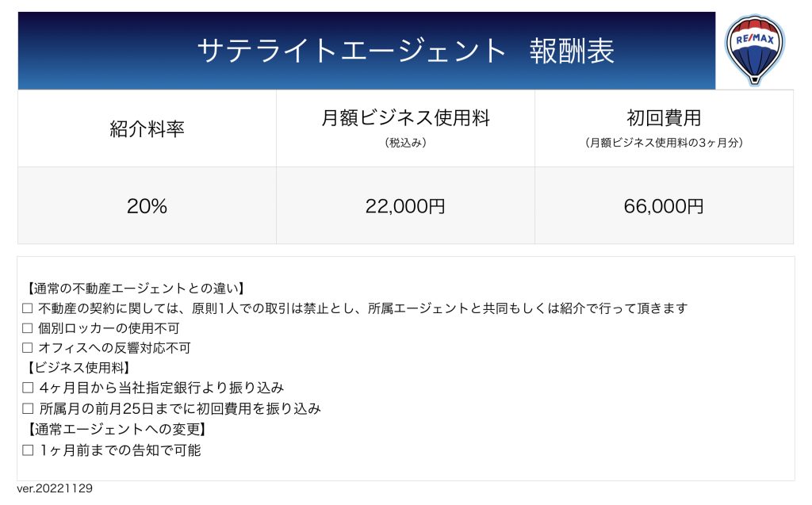Click the ver.20221129 version label
This screenshot has height=505, width=812.
pyautogui.click(x=55, y=488)
